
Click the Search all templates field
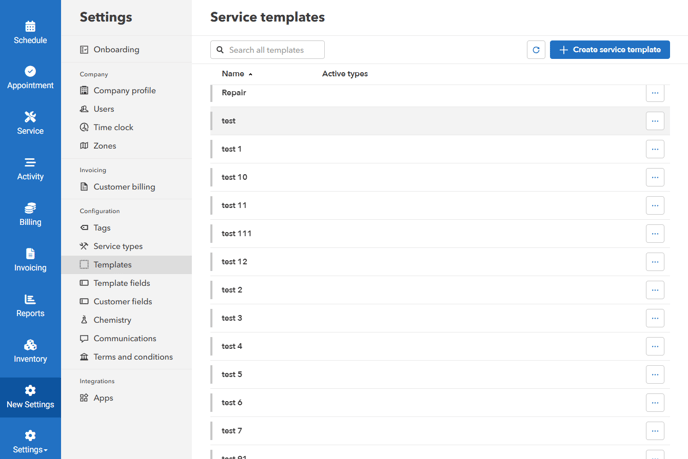point(268,50)
